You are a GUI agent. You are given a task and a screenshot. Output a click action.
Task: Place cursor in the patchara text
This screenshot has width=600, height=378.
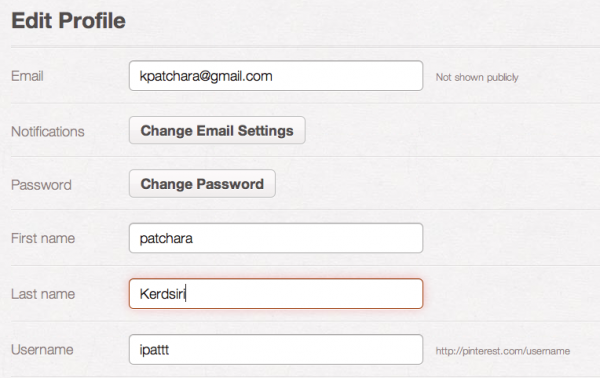(166, 239)
